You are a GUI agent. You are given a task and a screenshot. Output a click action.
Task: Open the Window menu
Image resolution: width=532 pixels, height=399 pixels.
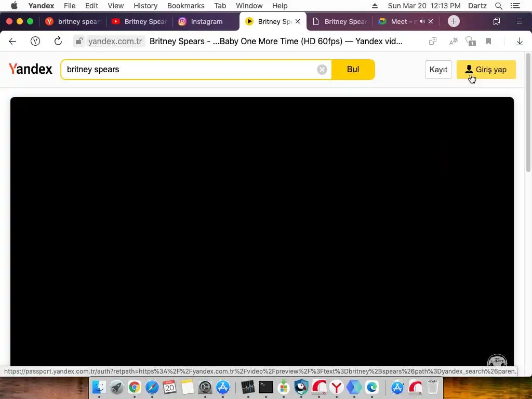pos(249,6)
